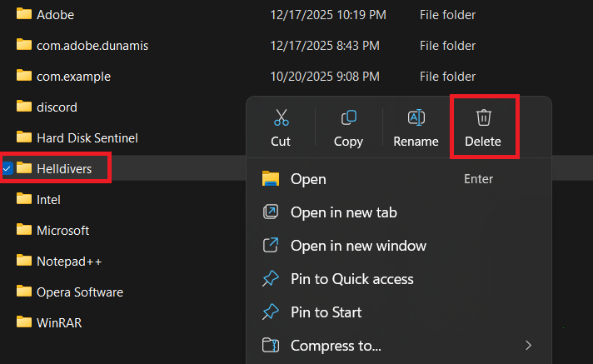The height and width of the screenshot is (364, 593).
Task: Click the Open in new tab icon
Action: point(270,212)
